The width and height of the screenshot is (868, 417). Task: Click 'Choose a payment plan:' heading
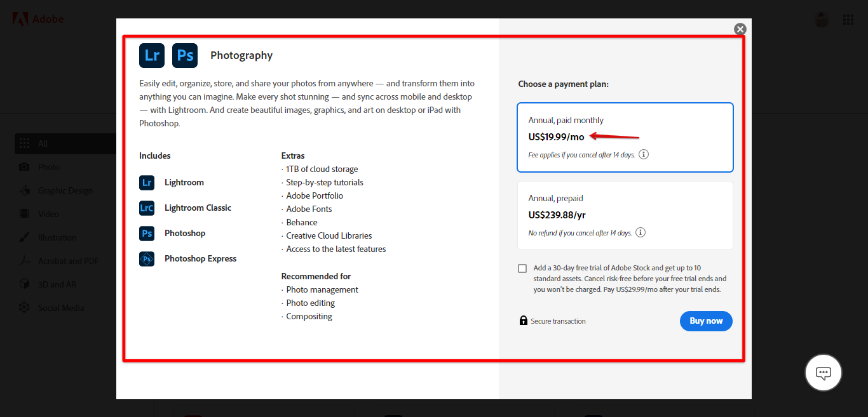(564, 84)
